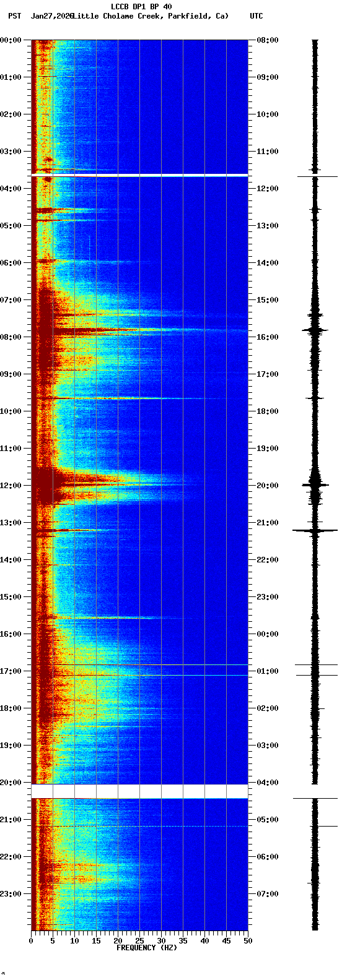342x980 pixels.
Task: Select the 18:00 label on PST axis
Action: point(10,708)
